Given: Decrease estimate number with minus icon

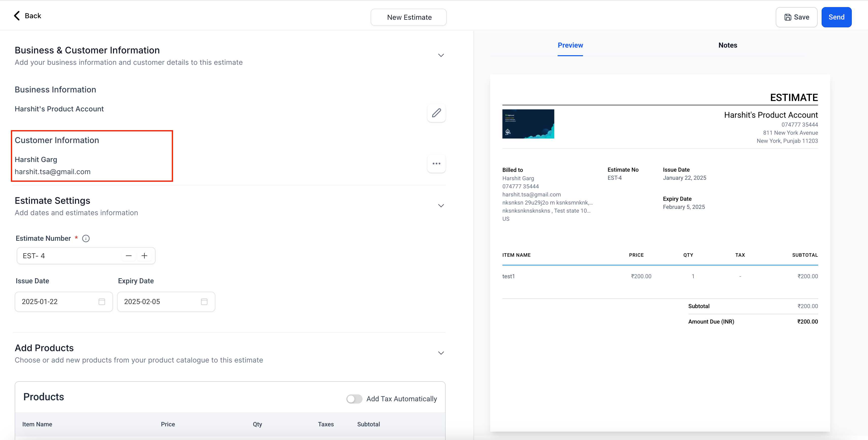Looking at the screenshot, I should [x=128, y=256].
